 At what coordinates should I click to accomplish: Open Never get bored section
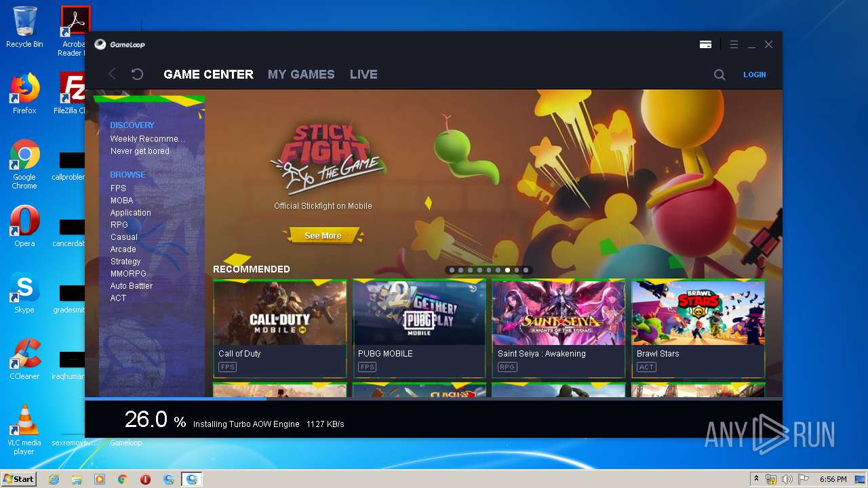click(x=140, y=151)
